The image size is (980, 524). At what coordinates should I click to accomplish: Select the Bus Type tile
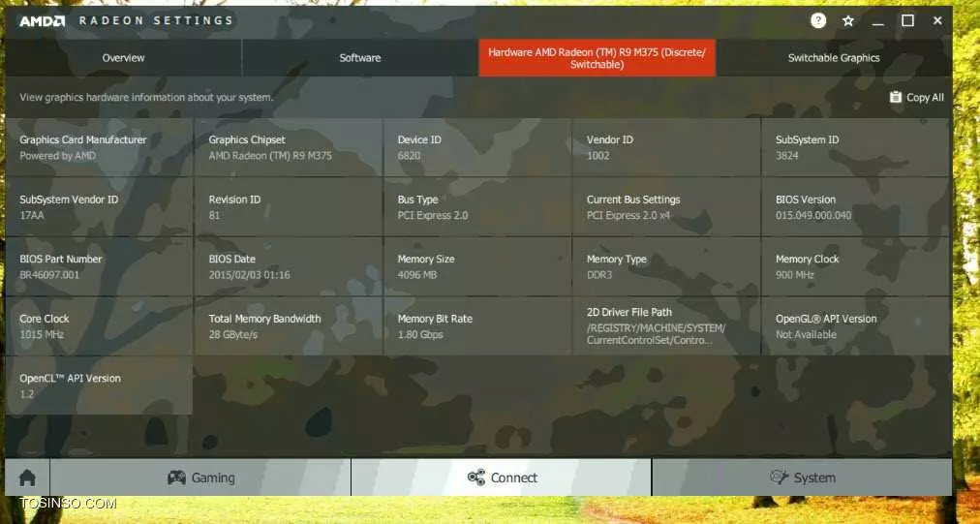pyautogui.click(x=477, y=207)
